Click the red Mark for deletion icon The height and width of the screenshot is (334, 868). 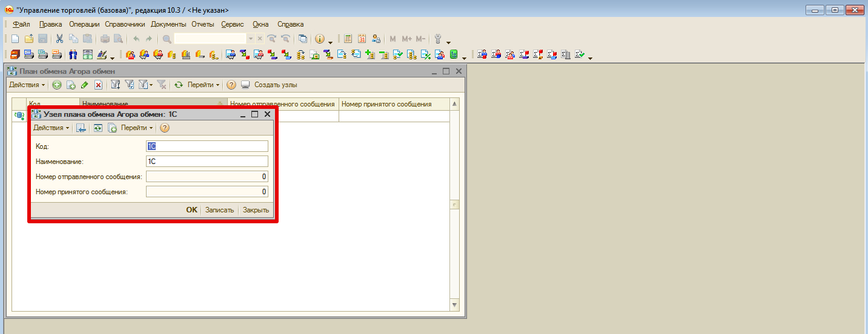coord(98,85)
